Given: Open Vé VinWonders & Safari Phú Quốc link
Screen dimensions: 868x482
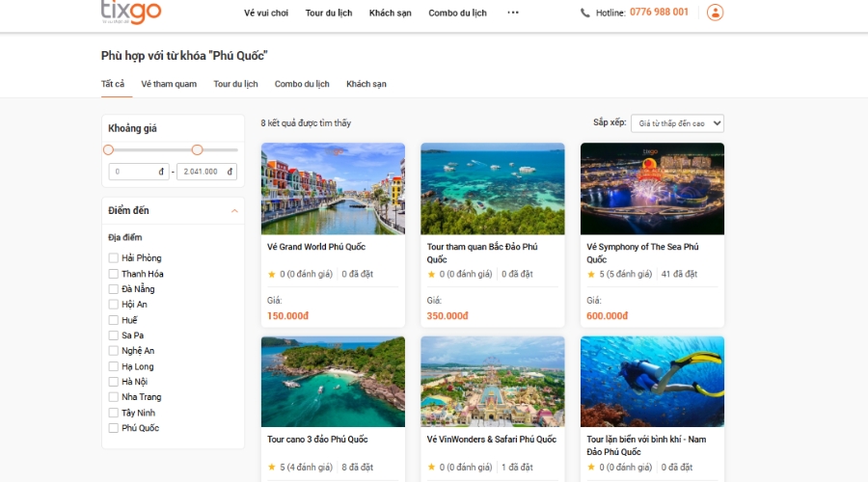Looking at the screenshot, I should [x=493, y=440].
